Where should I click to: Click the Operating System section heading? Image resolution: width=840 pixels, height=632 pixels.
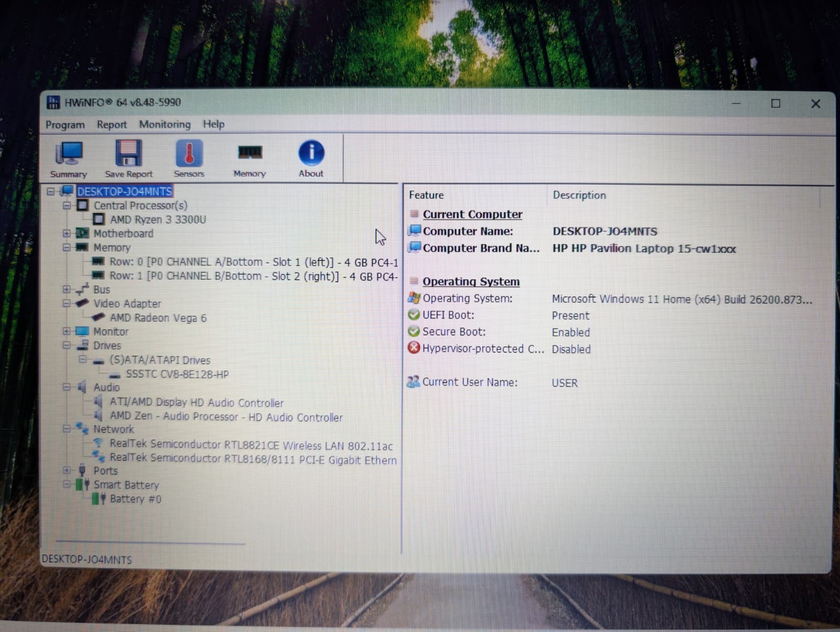click(471, 281)
